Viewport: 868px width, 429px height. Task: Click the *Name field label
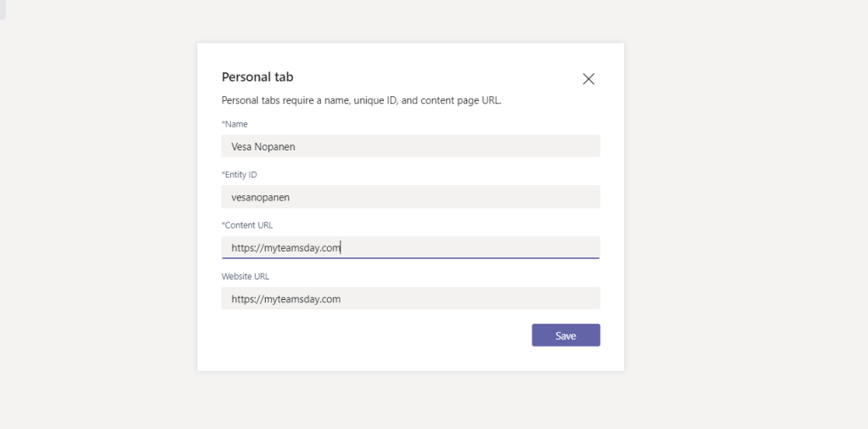235,124
